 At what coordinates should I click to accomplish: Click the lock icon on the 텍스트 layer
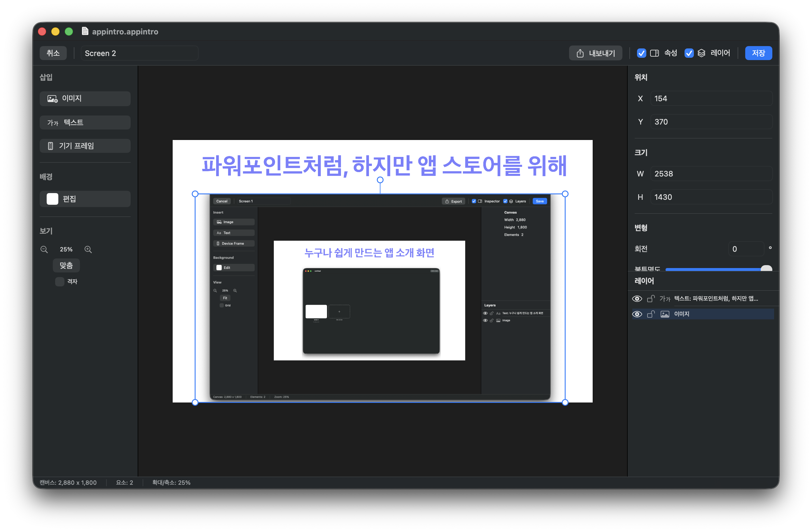click(x=651, y=299)
